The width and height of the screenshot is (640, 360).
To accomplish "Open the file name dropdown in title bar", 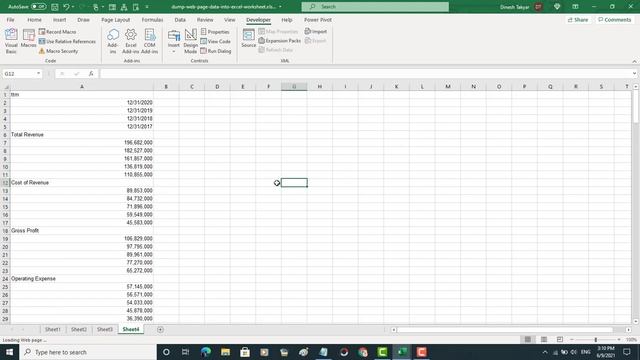I will click(x=280, y=7).
